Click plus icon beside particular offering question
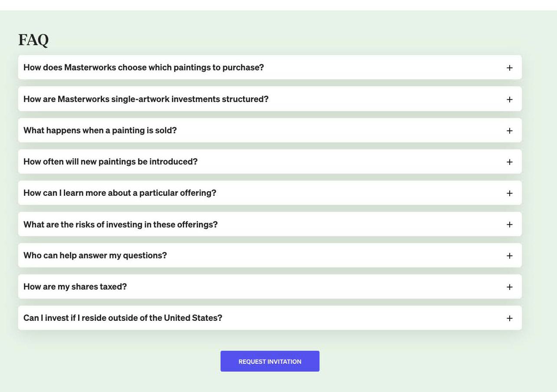The image size is (557, 392). coord(509,193)
